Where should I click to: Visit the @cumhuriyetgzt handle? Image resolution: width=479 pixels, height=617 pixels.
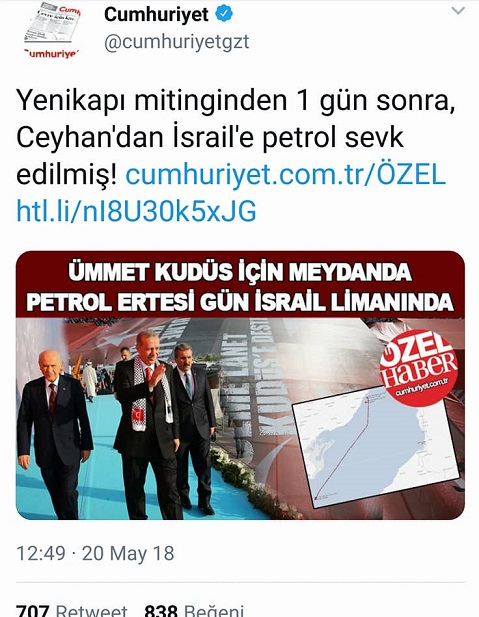point(176,42)
